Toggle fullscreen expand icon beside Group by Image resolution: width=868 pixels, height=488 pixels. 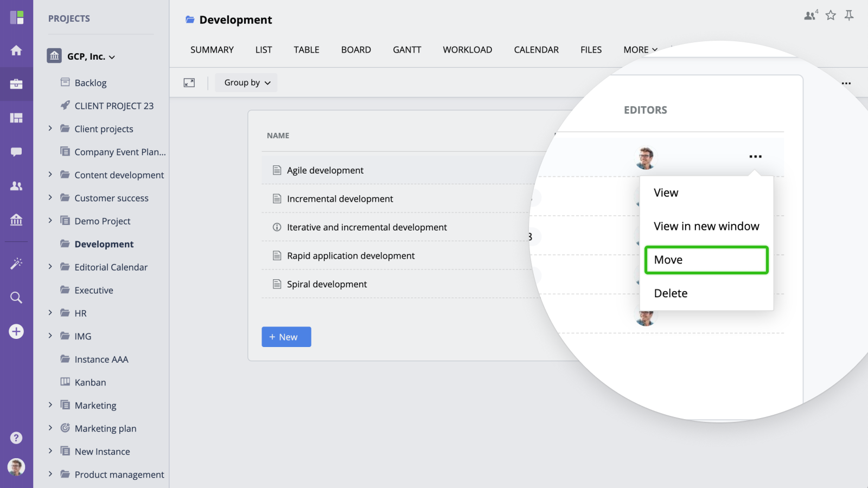(x=189, y=82)
